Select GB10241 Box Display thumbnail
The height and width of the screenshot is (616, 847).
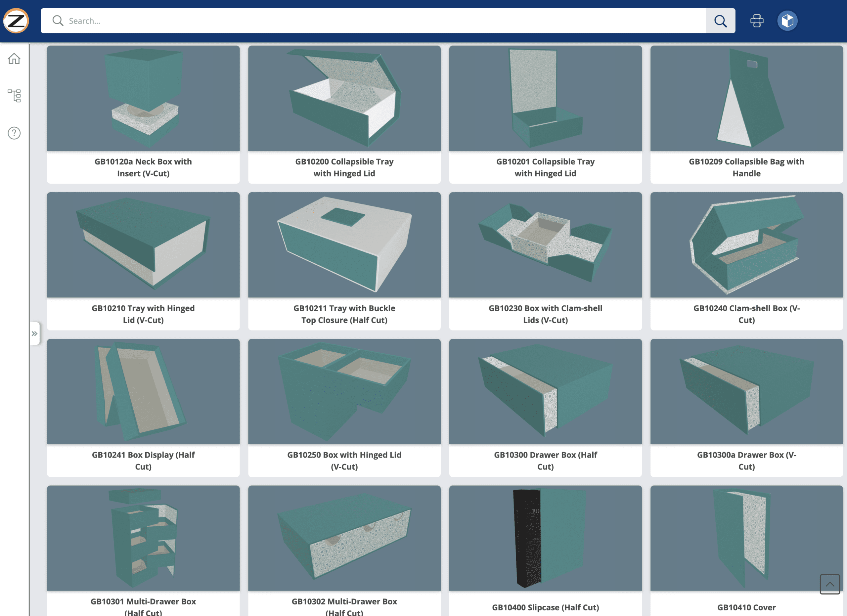coord(143,391)
